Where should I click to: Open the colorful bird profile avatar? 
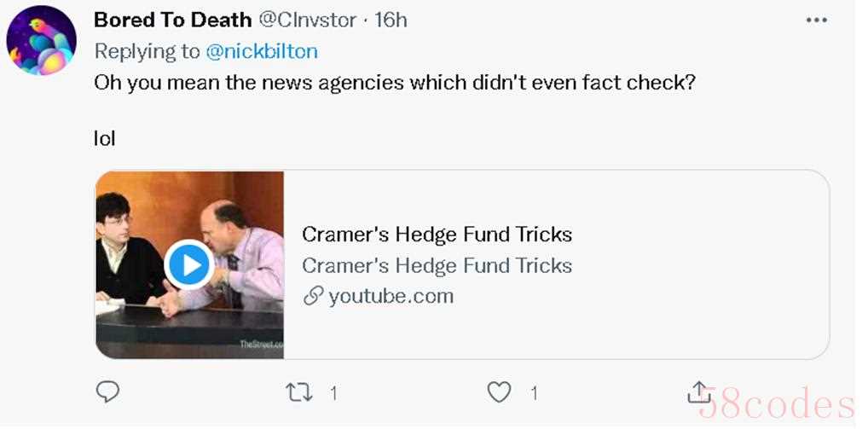coord(42,40)
